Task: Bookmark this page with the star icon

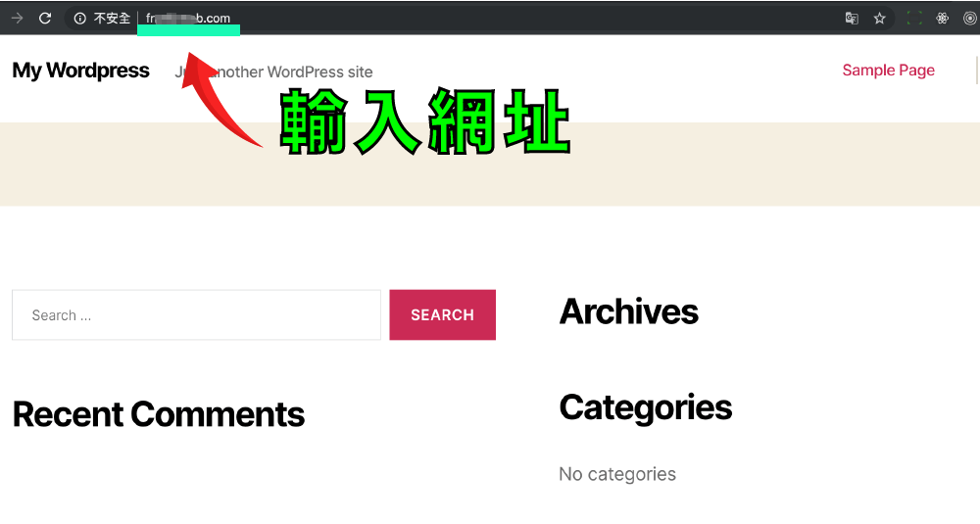Action: [x=879, y=18]
